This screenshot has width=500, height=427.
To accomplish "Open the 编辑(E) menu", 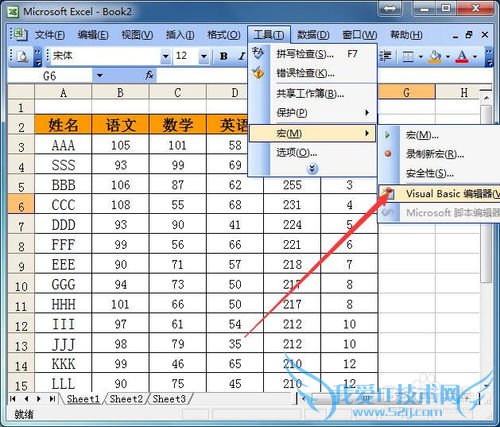I will click(x=93, y=35).
